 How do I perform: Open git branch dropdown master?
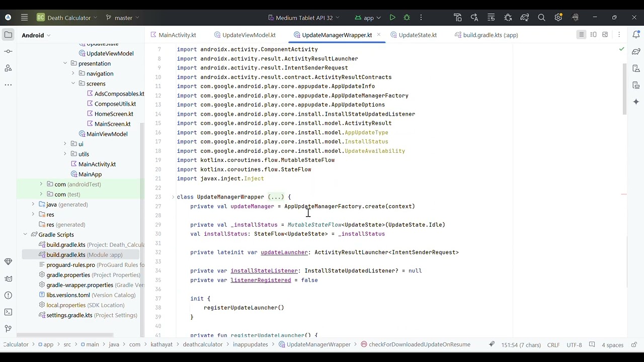click(122, 18)
